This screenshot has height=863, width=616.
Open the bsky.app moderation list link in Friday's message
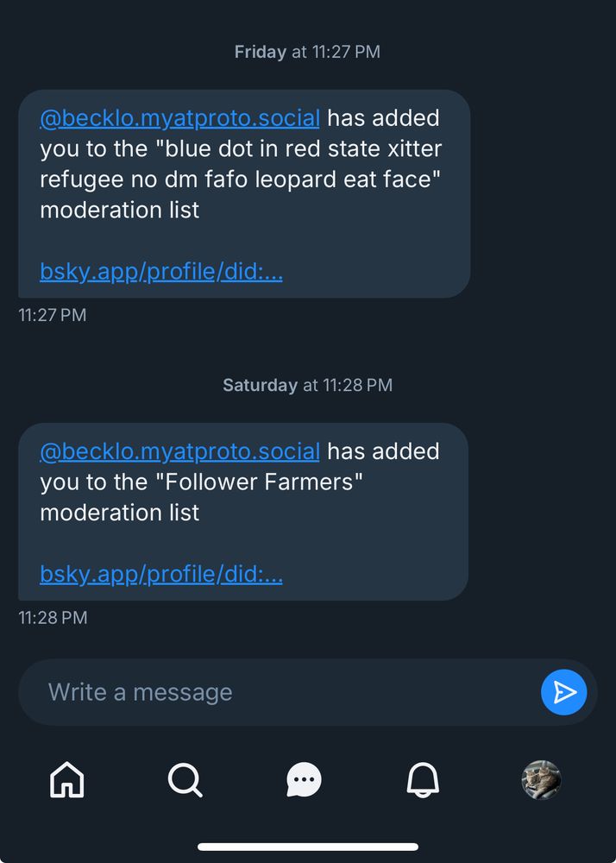coord(160,271)
